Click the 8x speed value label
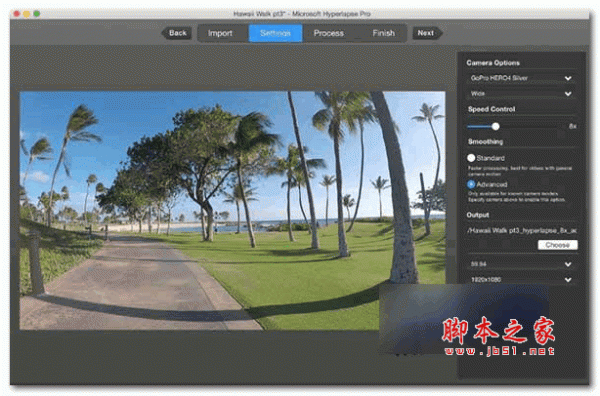This screenshot has width=600, height=396. pyautogui.click(x=572, y=126)
